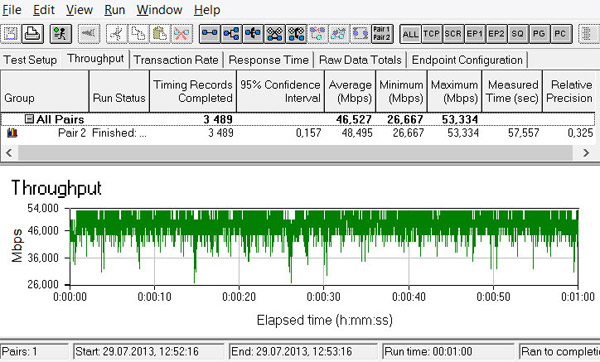Switch to the Response Time tab
This screenshot has height=362, width=600.
pos(268,60)
